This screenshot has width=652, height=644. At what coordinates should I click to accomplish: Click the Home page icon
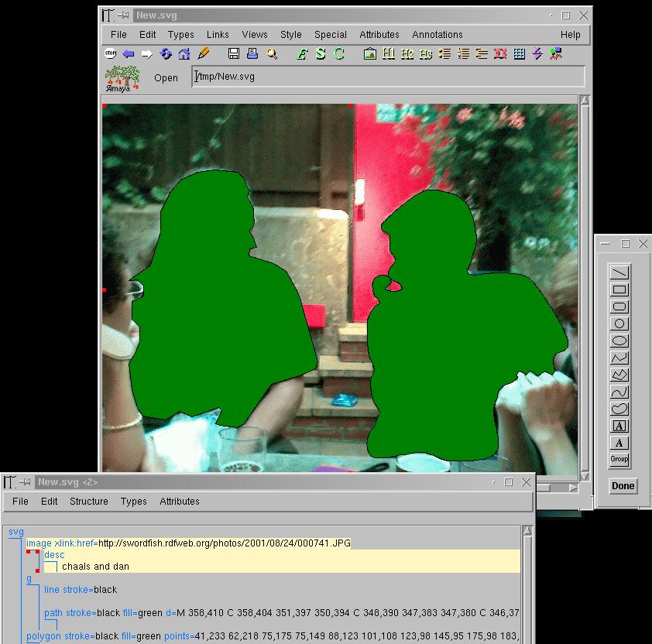pyautogui.click(x=184, y=54)
